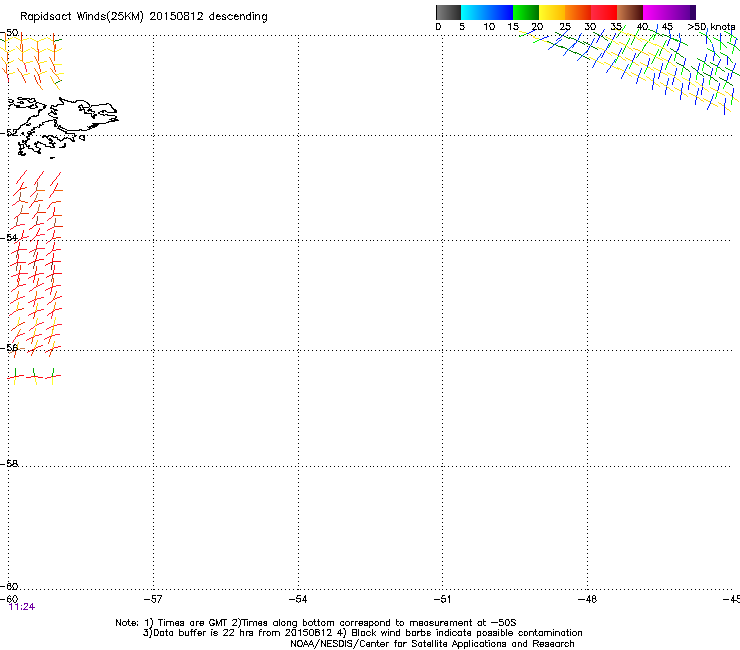Click the NOAA/NESDIS Center for Satellite Applications credit
Image resolution: width=740 pixels, height=650 pixels.
(432, 644)
